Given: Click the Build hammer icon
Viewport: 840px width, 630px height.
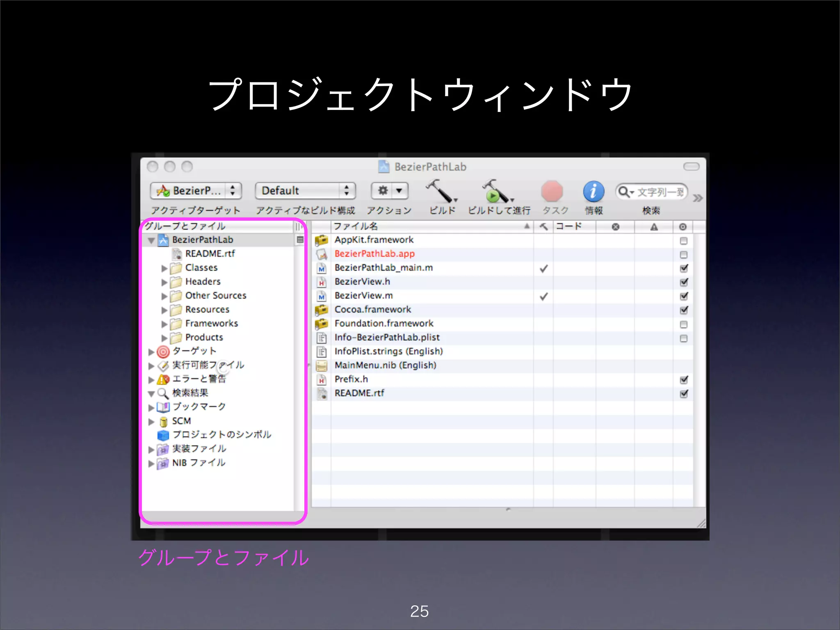Looking at the screenshot, I should 441,191.
